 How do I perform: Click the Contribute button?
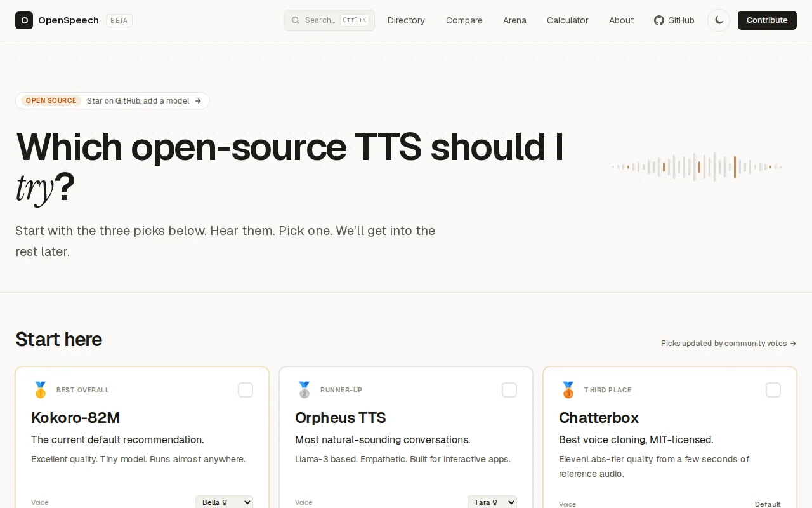pos(767,20)
